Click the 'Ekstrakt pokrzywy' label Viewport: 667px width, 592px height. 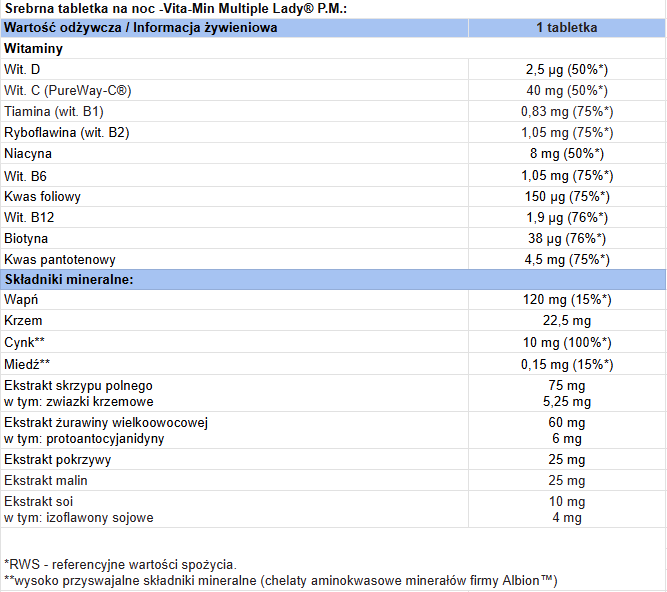pyautogui.click(x=57, y=459)
